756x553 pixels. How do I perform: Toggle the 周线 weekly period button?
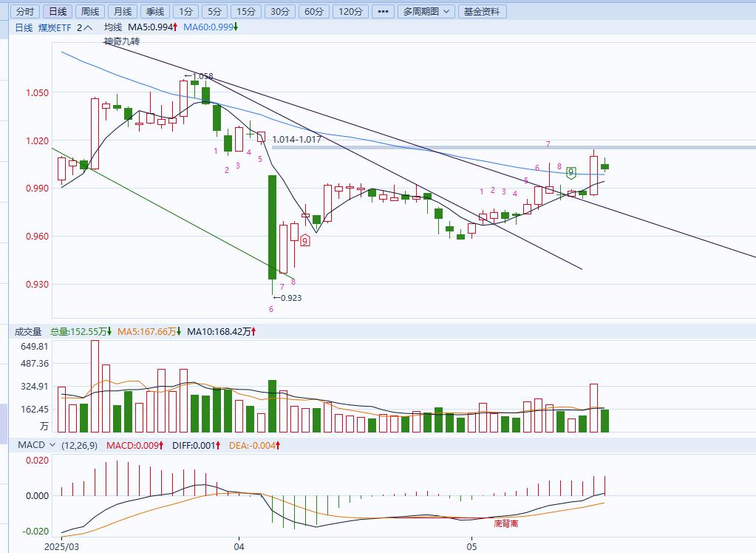[89, 11]
